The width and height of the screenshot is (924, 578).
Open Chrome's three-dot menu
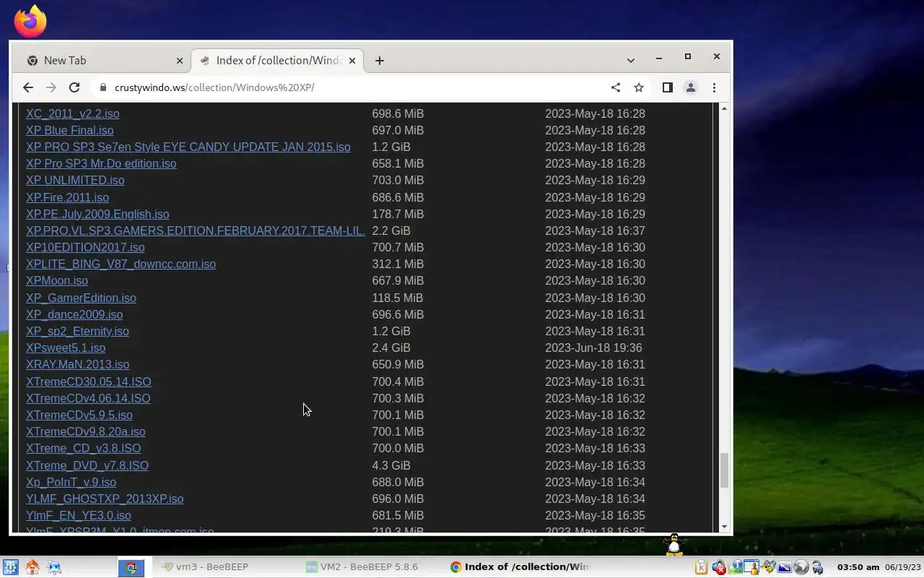714,87
